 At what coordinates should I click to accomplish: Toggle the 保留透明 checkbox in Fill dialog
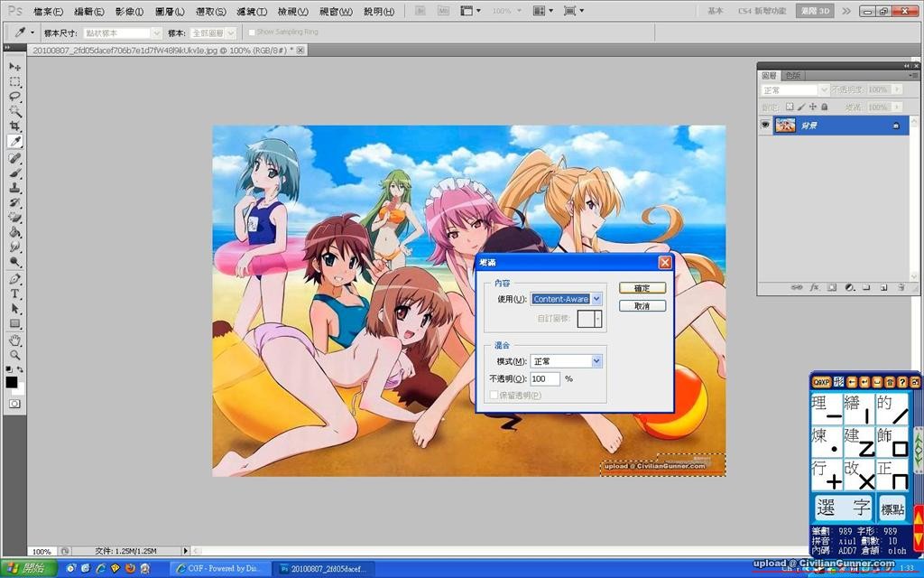click(x=493, y=395)
